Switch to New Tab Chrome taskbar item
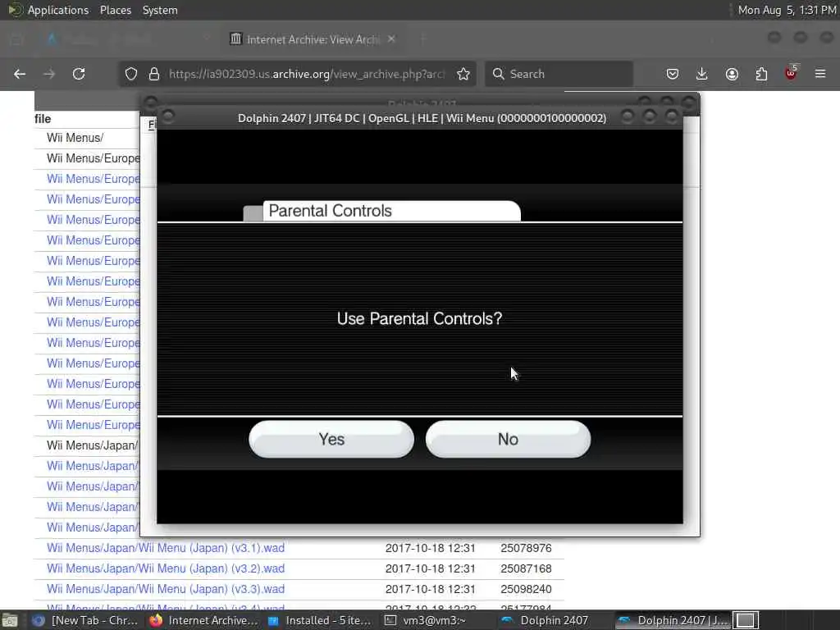840x630 pixels. coord(85,620)
